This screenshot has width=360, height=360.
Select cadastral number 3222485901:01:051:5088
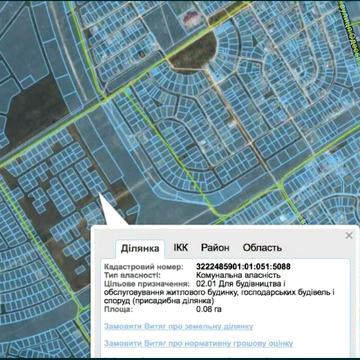[243, 267]
